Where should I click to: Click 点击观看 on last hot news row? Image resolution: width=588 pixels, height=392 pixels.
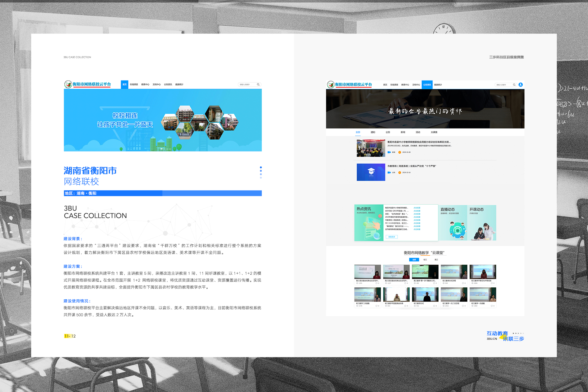pos(417,229)
